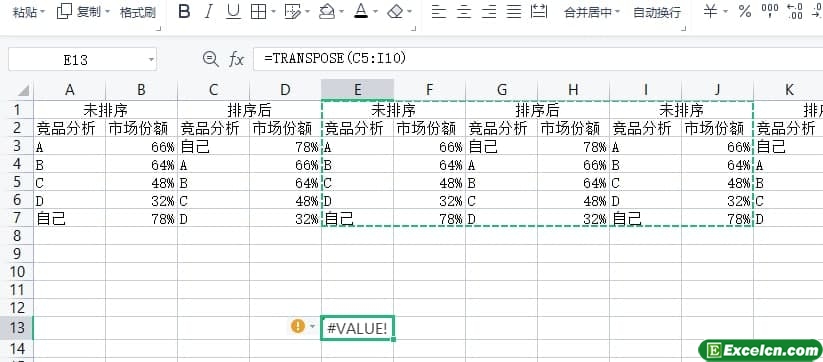Image resolution: width=823 pixels, height=362 pixels.
Task: Click the orange error warning icon
Action: 298,327
